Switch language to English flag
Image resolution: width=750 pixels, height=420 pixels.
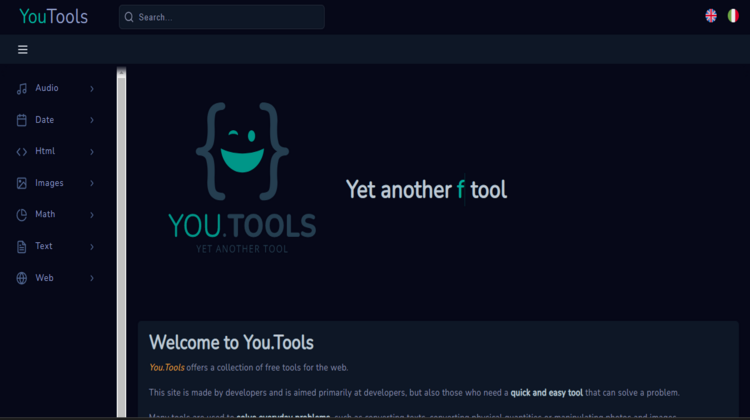[x=711, y=16]
